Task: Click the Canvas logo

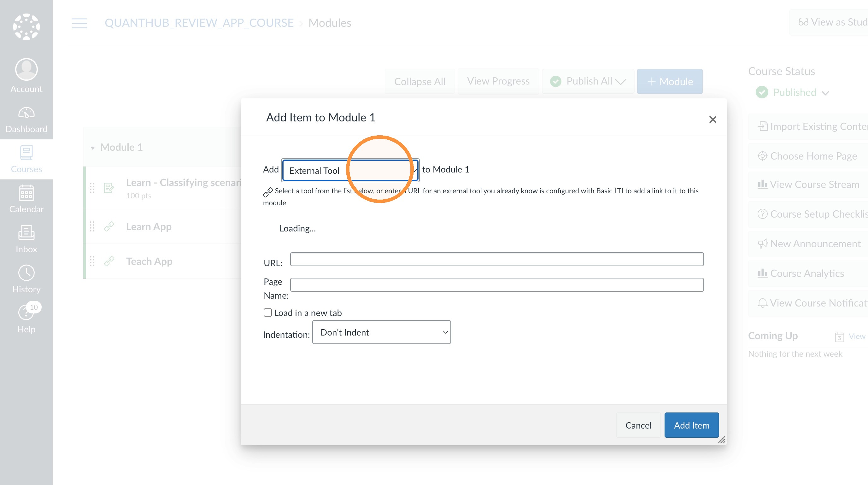Action: (x=26, y=26)
